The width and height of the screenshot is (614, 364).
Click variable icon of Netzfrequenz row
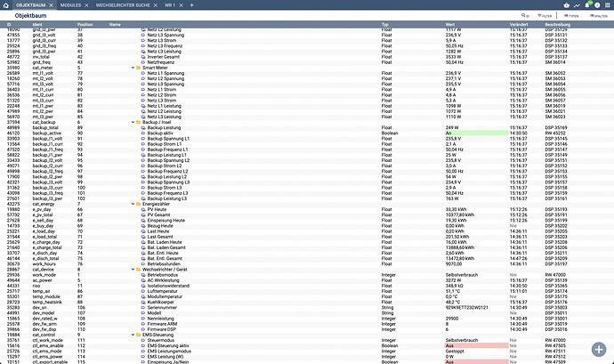point(143,62)
